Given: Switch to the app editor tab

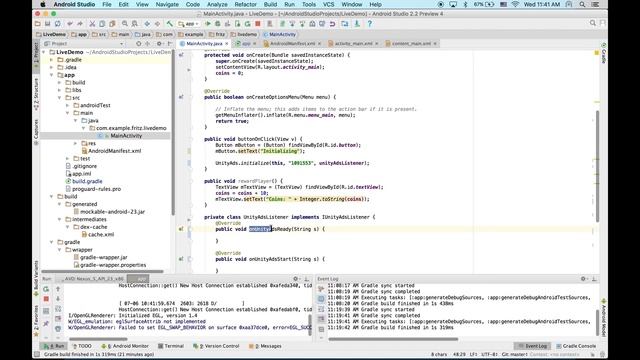Looking at the screenshot, I should point(246,43).
